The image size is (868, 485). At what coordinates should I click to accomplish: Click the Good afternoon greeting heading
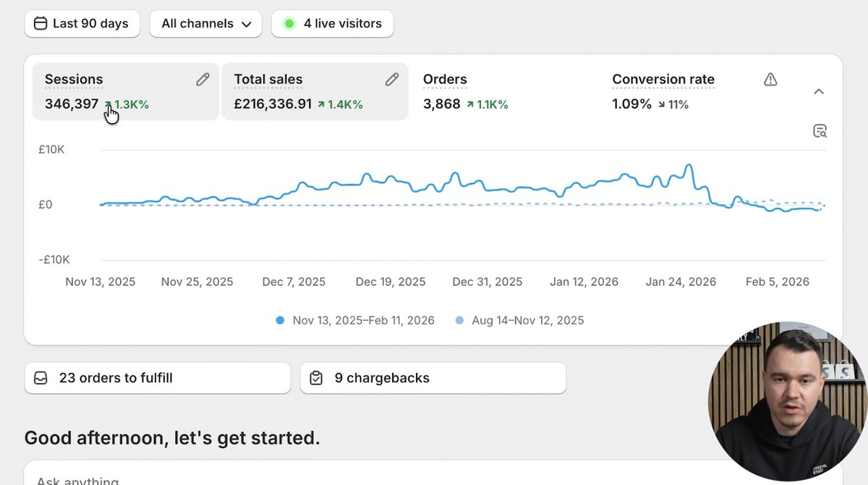[172, 438]
